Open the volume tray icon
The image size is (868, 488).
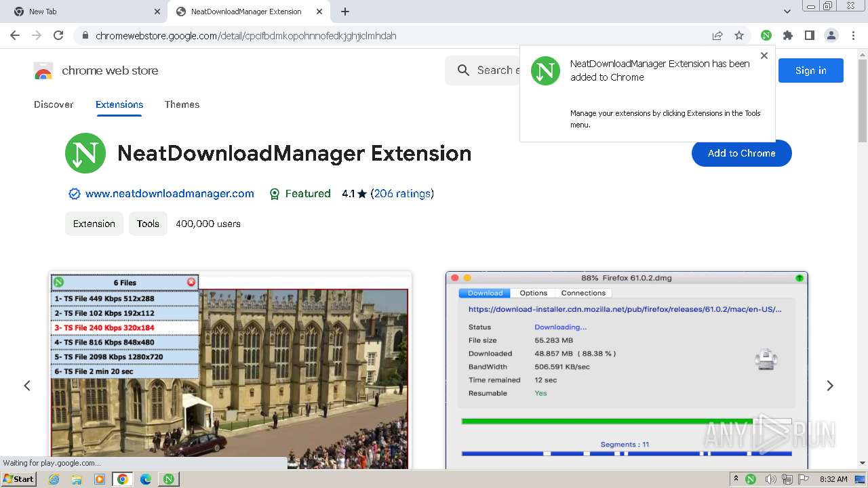tap(770, 479)
